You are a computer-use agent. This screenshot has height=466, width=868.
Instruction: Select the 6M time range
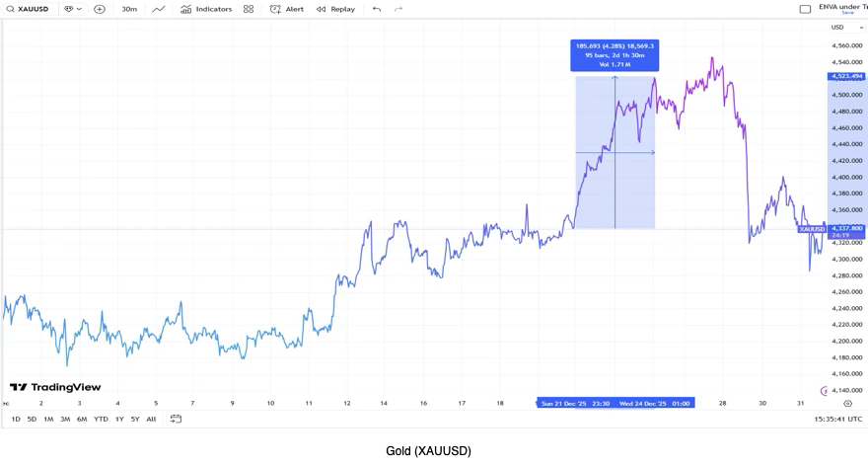(82, 420)
